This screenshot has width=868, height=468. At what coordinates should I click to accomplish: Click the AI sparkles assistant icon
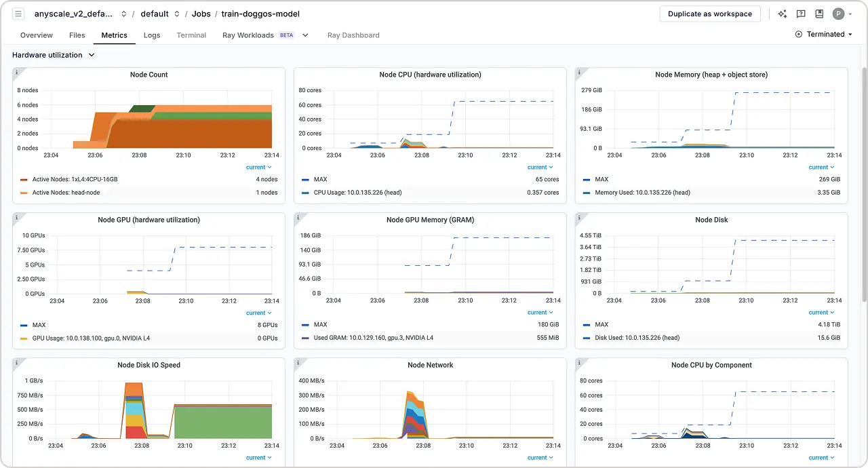[782, 14]
